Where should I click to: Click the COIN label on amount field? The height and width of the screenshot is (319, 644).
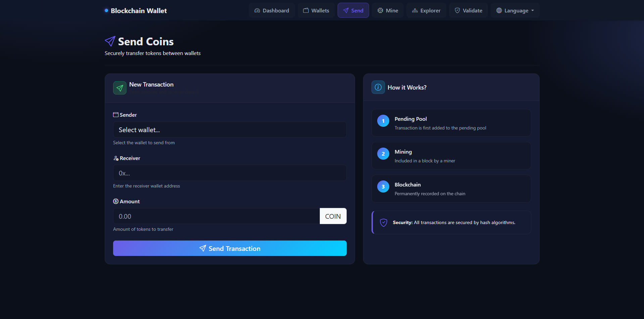[333, 216]
